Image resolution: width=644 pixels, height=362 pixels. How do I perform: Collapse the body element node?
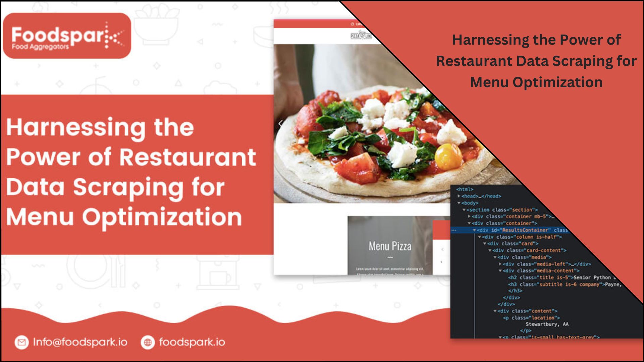(459, 203)
